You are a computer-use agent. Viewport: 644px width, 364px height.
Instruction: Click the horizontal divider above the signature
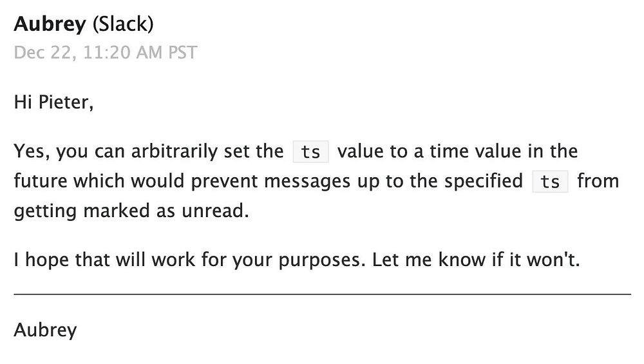click(323, 294)
